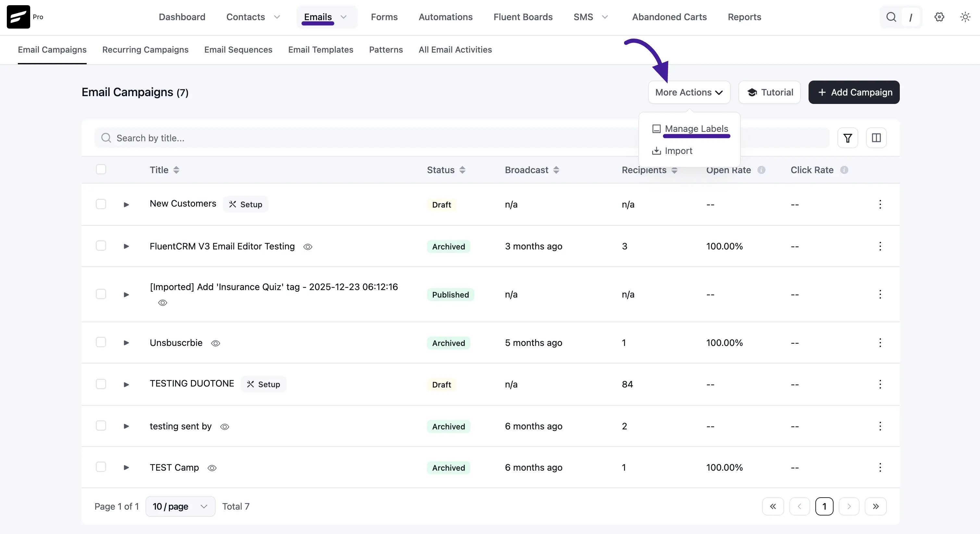The image size is (980, 534).
Task: Open All Email Activities tab
Action: [x=455, y=49]
